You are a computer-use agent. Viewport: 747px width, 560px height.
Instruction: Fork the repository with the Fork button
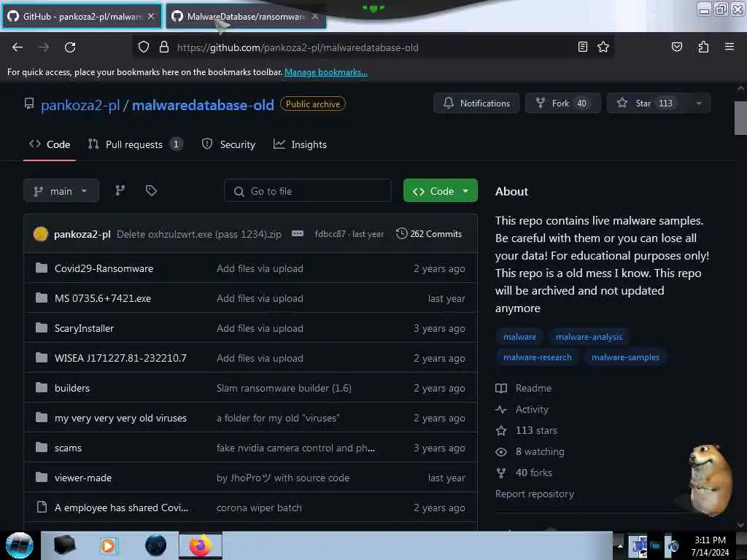tap(562, 103)
